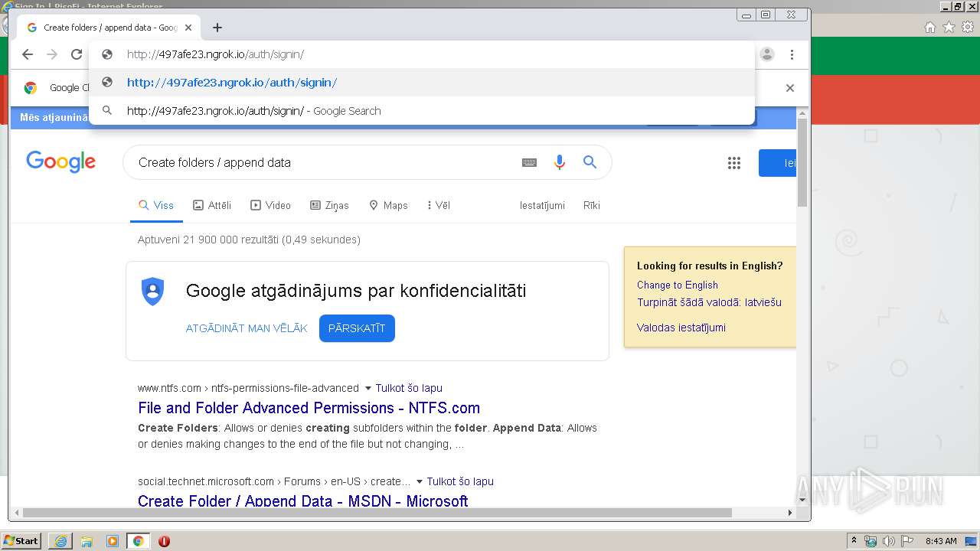The height and width of the screenshot is (551, 980).
Task: Open Internet Explorer tools gear
Action: [x=968, y=27]
